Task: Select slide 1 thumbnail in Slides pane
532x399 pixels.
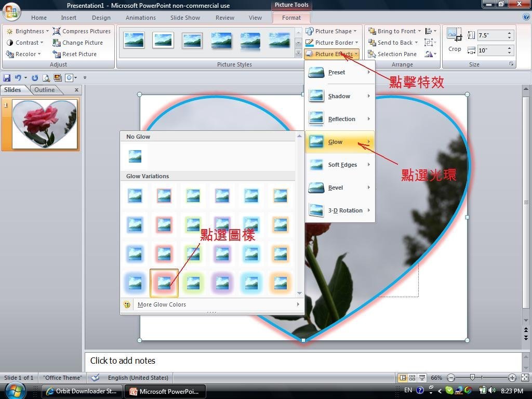Action: pos(45,124)
